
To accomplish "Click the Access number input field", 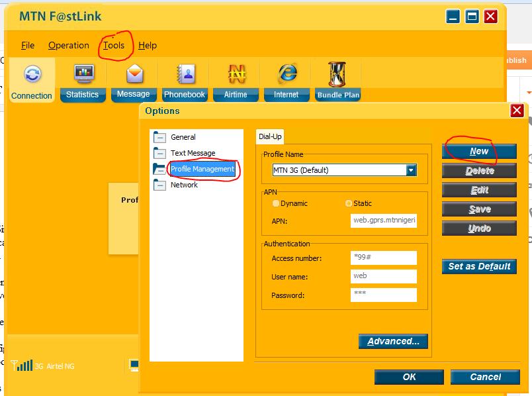I will [x=383, y=258].
